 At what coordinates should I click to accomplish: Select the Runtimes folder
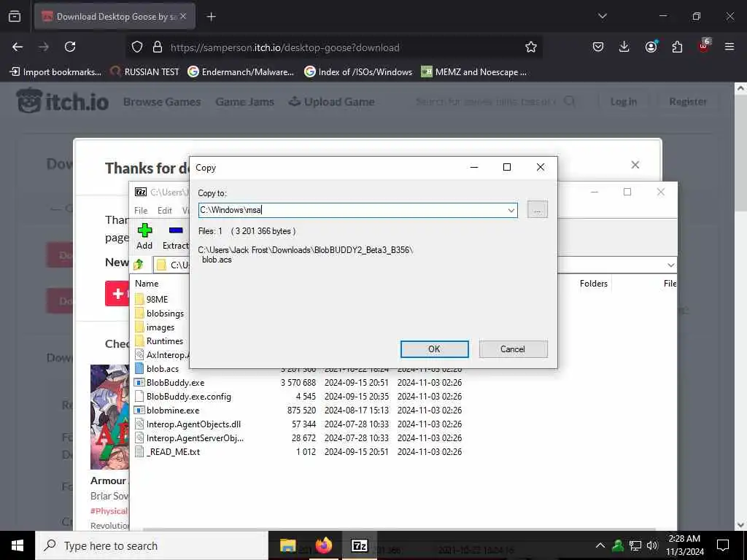click(164, 341)
